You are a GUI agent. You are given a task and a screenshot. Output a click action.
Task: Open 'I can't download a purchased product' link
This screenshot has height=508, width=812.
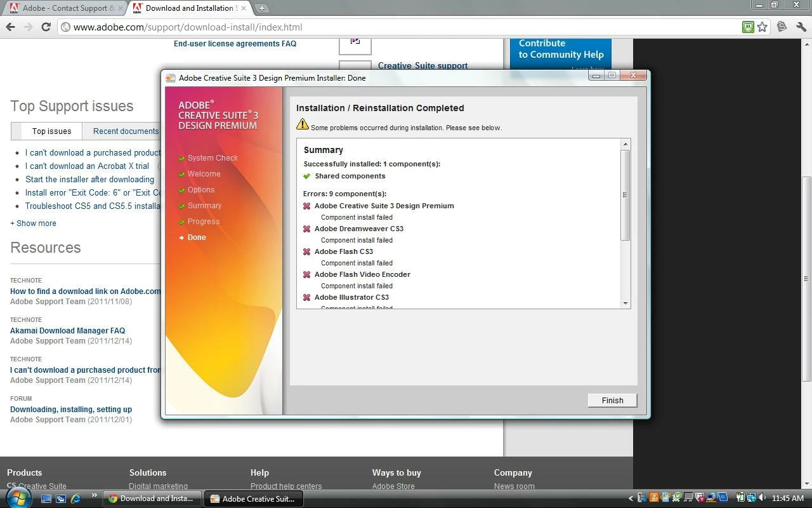pyautogui.click(x=93, y=152)
